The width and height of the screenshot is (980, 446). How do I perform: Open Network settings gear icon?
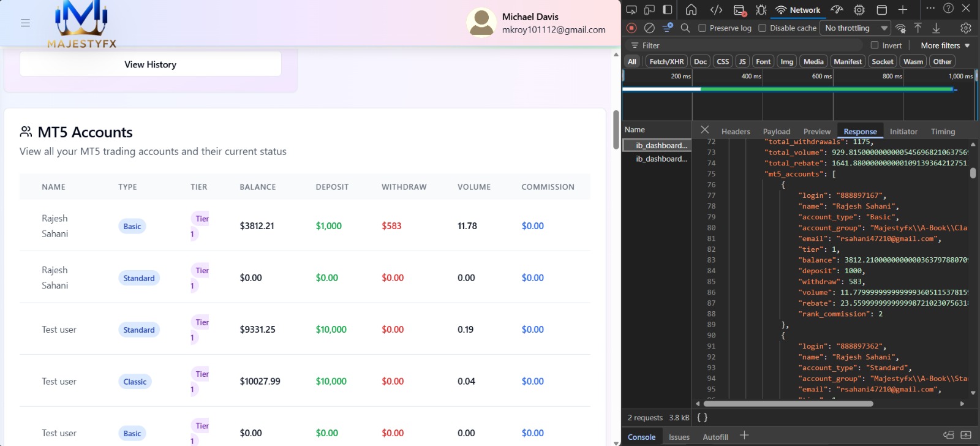[966, 28]
